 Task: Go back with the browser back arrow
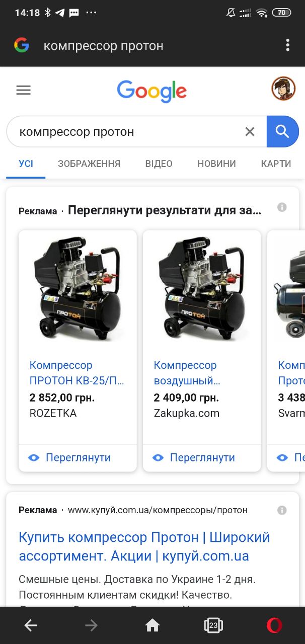tap(31, 625)
